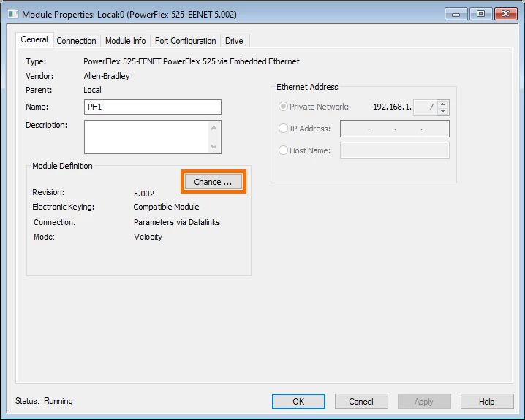Click the Host Name entry field
The width and height of the screenshot is (525, 420).
395,150
